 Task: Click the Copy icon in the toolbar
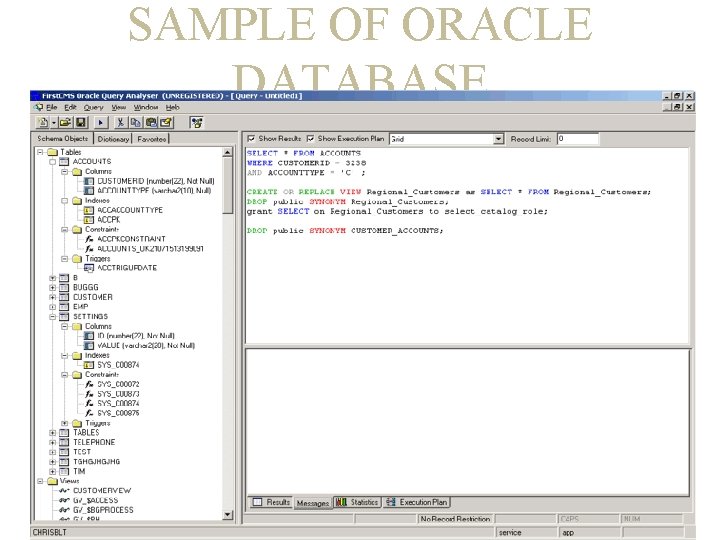coord(135,123)
